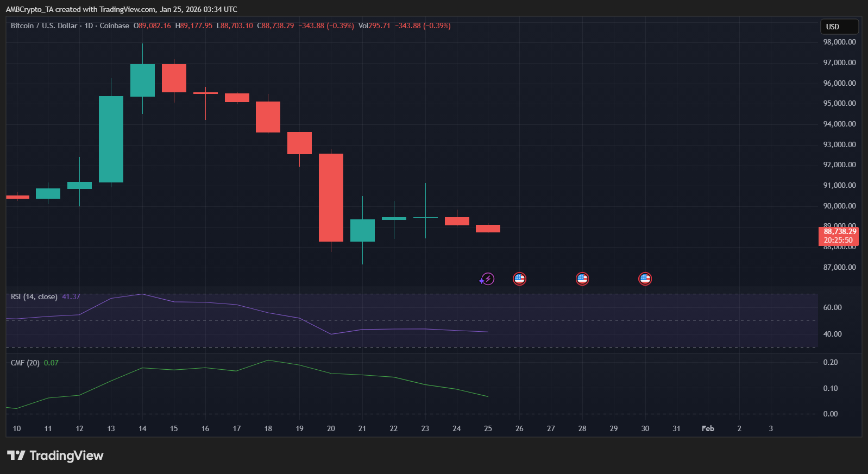Select the RSI (14, close) indicator label
This screenshot has width=868, height=474.
click(34, 297)
